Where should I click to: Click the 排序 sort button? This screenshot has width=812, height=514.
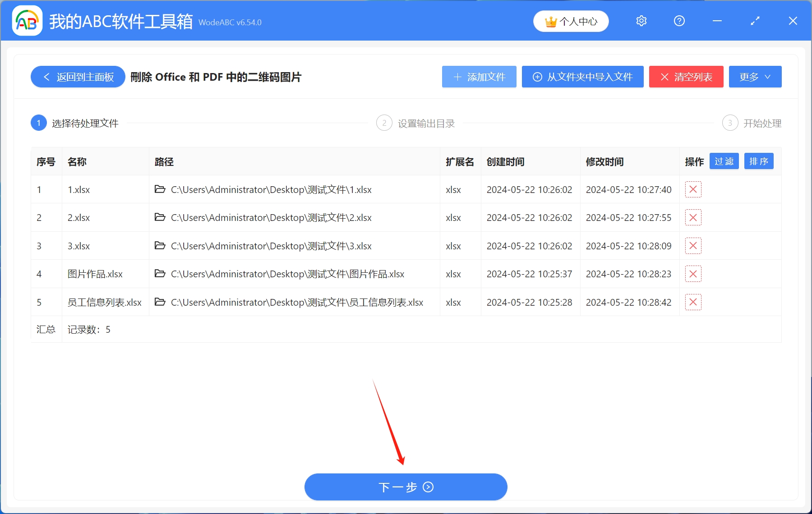coord(759,161)
